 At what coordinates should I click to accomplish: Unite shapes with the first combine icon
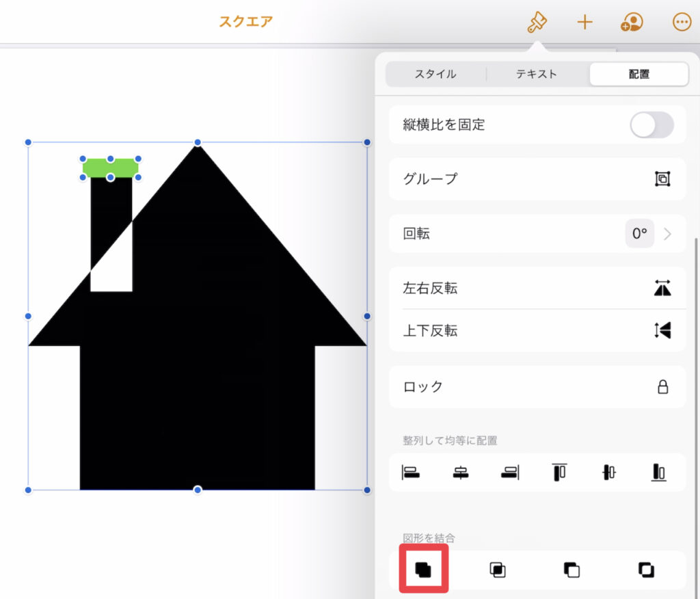[x=423, y=570]
